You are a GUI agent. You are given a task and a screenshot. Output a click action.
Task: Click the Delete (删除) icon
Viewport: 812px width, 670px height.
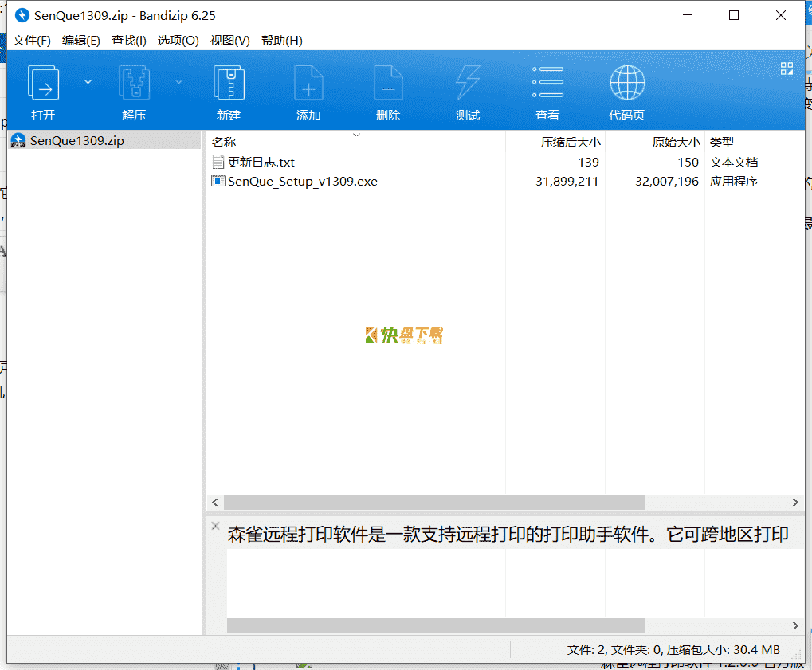pos(388,83)
